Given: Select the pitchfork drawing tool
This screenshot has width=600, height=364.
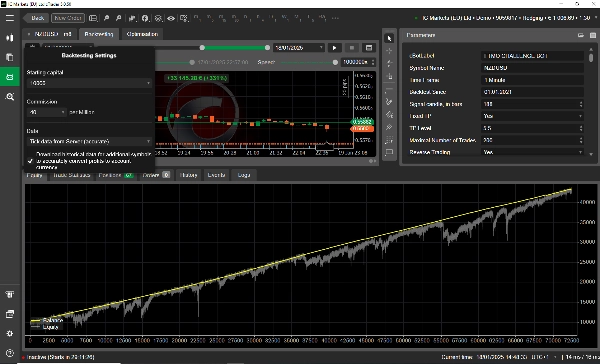Looking at the screenshot, I should click(x=389, y=127).
